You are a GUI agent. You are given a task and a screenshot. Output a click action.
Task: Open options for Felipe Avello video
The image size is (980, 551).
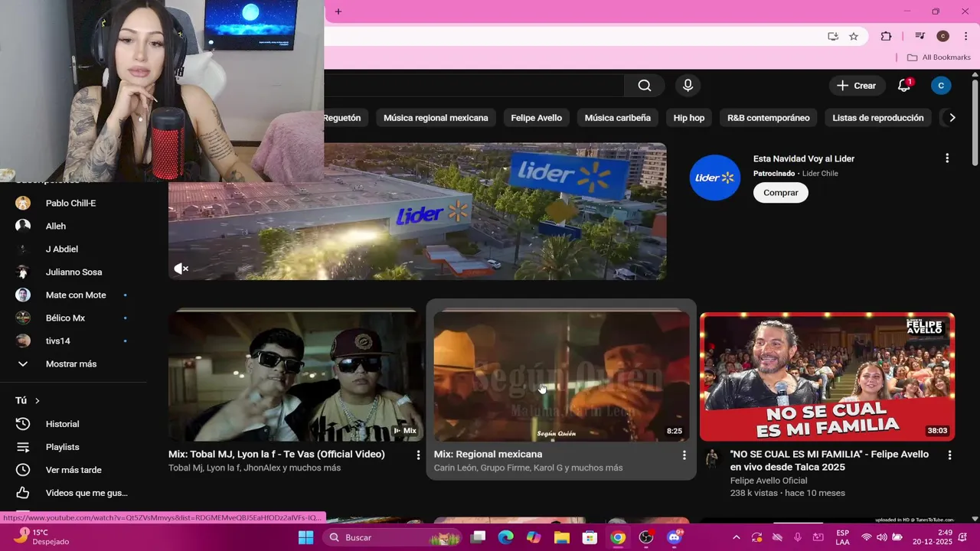click(949, 455)
